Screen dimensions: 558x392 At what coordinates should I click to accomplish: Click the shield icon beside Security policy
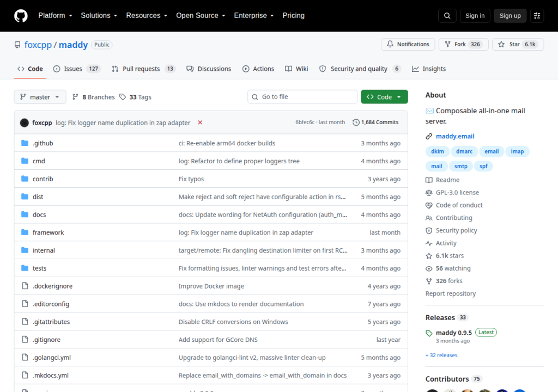click(x=429, y=230)
